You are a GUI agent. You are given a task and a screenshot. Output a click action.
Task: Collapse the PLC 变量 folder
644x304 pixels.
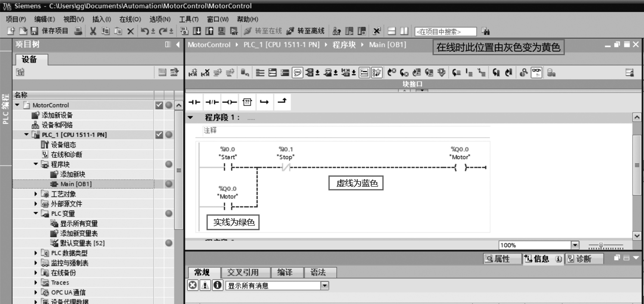(x=36, y=213)
